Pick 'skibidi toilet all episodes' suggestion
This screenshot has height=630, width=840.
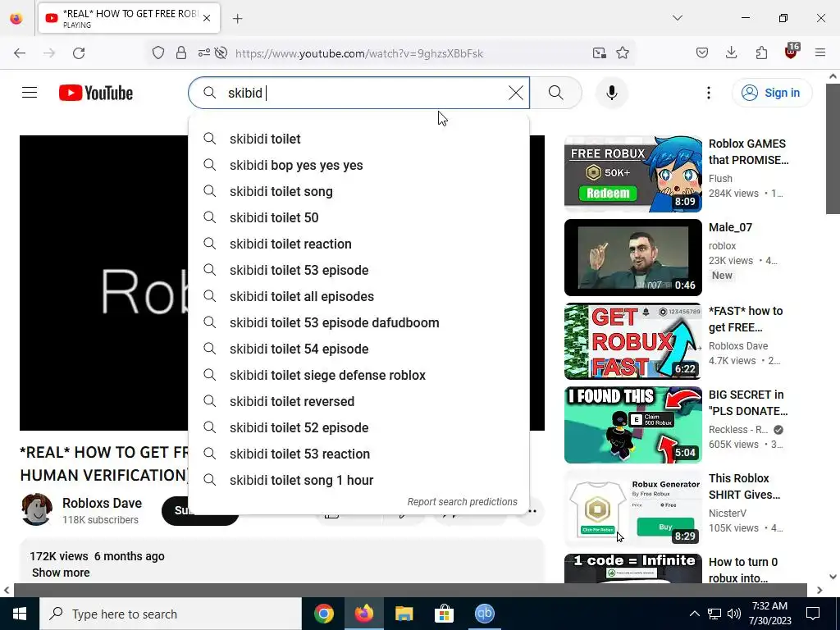(x=359, y=296)
